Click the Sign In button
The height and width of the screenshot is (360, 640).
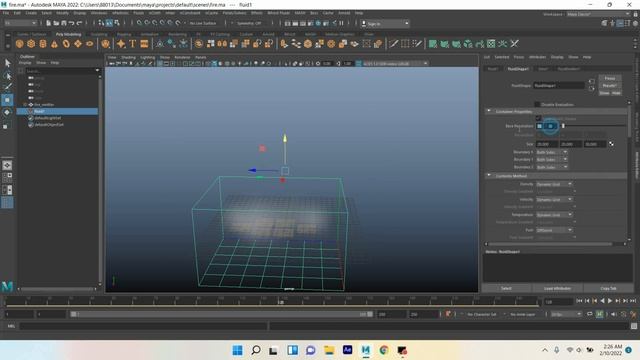(385, 24)
